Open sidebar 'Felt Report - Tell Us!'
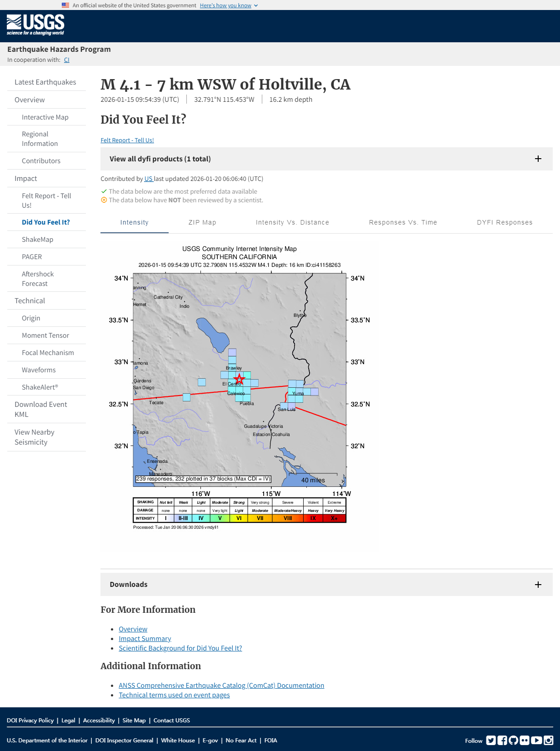The height and width of the screenshot is (751, 560). click(x=46, y=200)
